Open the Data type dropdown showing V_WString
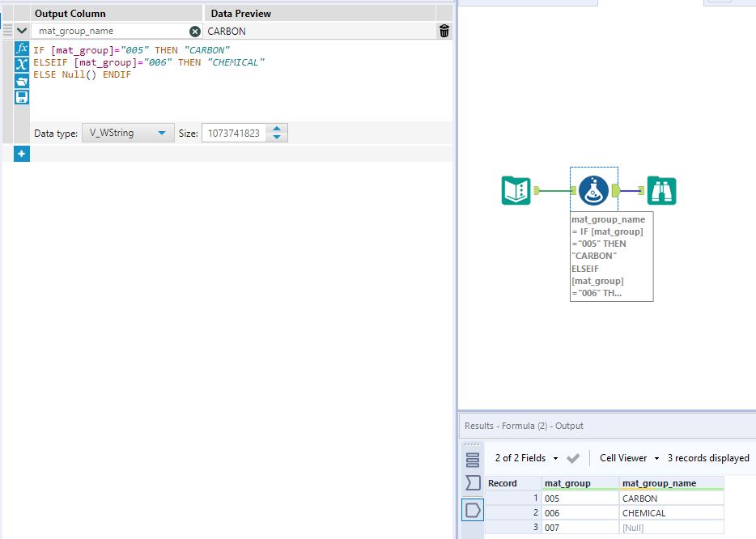Screen dimensions: 756x539 (x=127, y=132)
